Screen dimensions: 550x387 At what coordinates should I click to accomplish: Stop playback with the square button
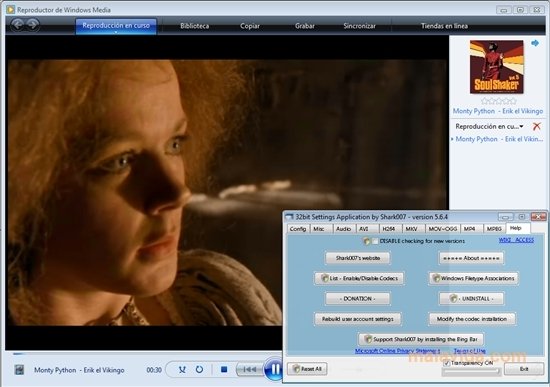pyautogui.click(x=224, y=369)
